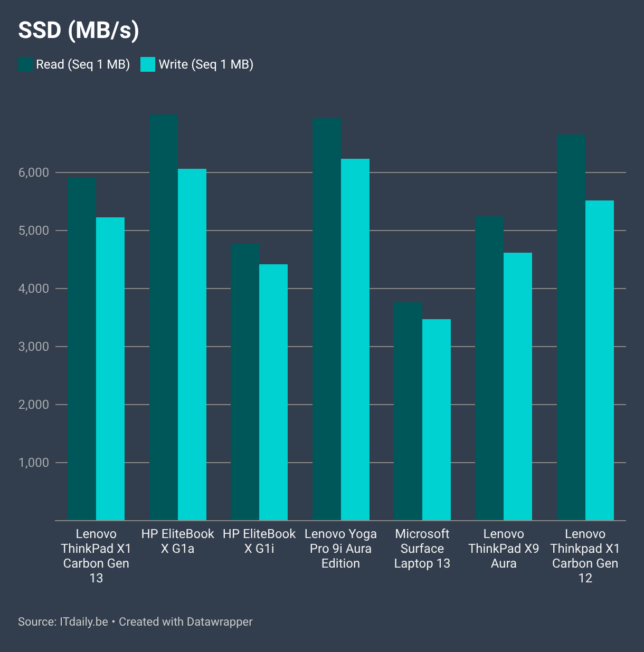This screenshot has width=644, height=652.
Task: Click the HP EliteBook X G1i Read bar
Action: click(x=245, y=382)
